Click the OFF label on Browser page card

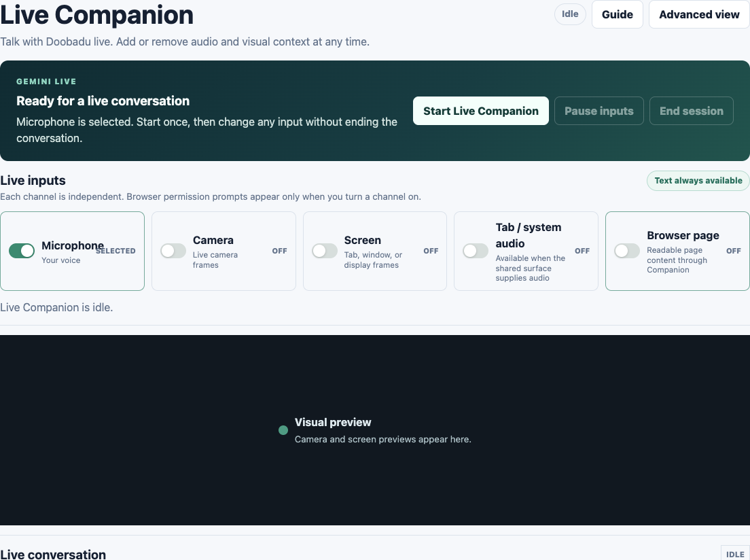click(x=733, y=251)
